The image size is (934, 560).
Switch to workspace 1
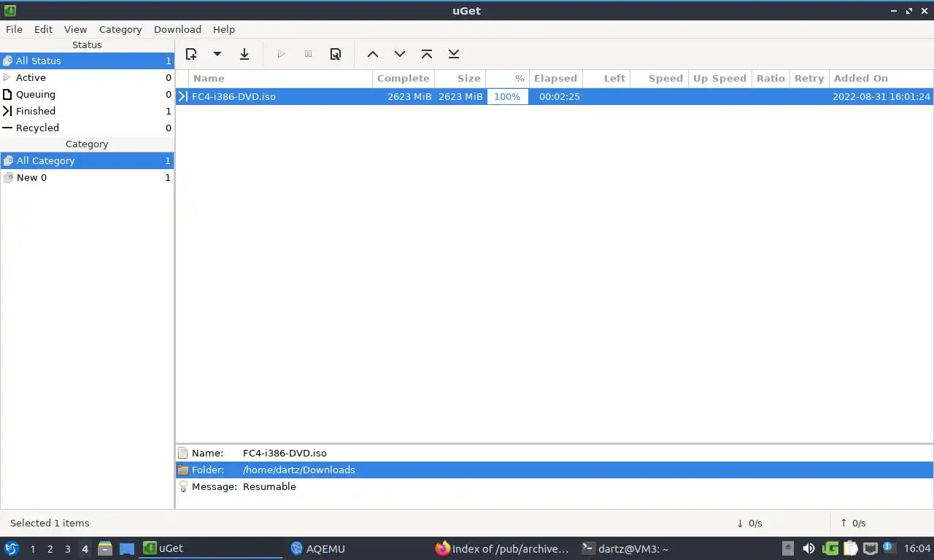pos(32,549)
